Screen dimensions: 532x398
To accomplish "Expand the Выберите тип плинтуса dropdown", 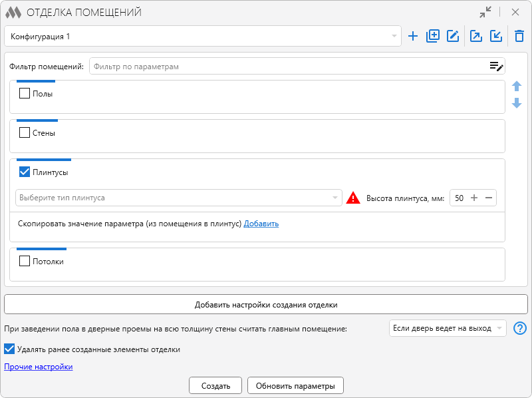I will 178,198.
